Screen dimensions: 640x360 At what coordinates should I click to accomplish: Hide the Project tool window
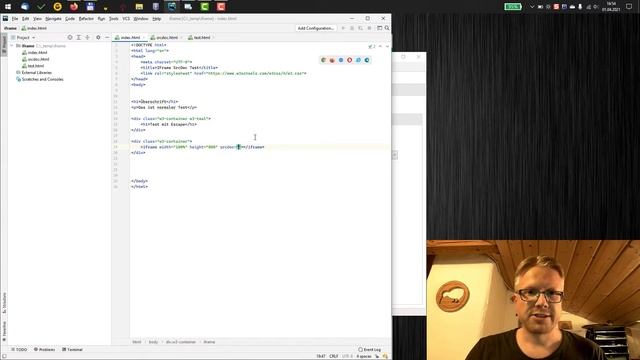click(x=107, y=37)
